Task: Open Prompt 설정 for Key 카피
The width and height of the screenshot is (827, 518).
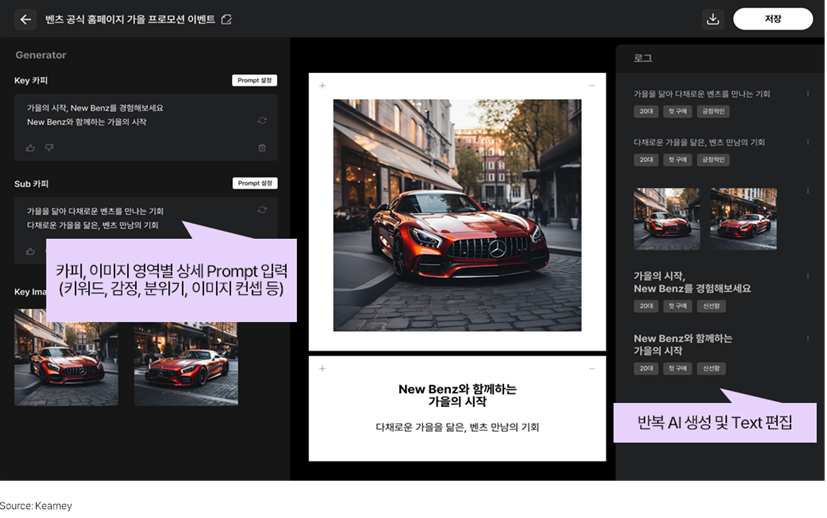Action: point(254,80)
